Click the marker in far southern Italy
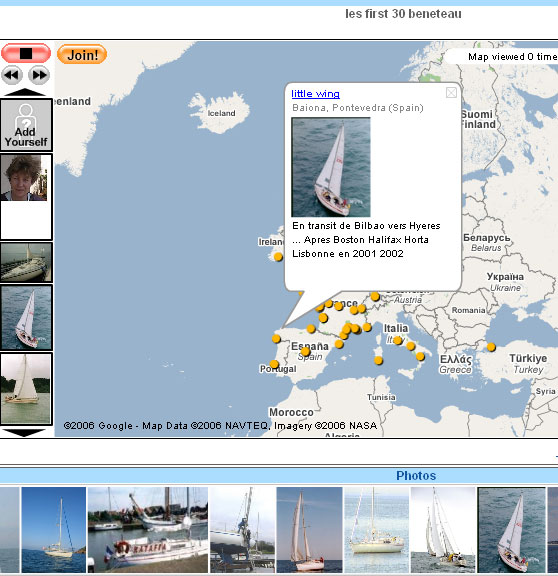The image size is (558, 576). (420, 356)
